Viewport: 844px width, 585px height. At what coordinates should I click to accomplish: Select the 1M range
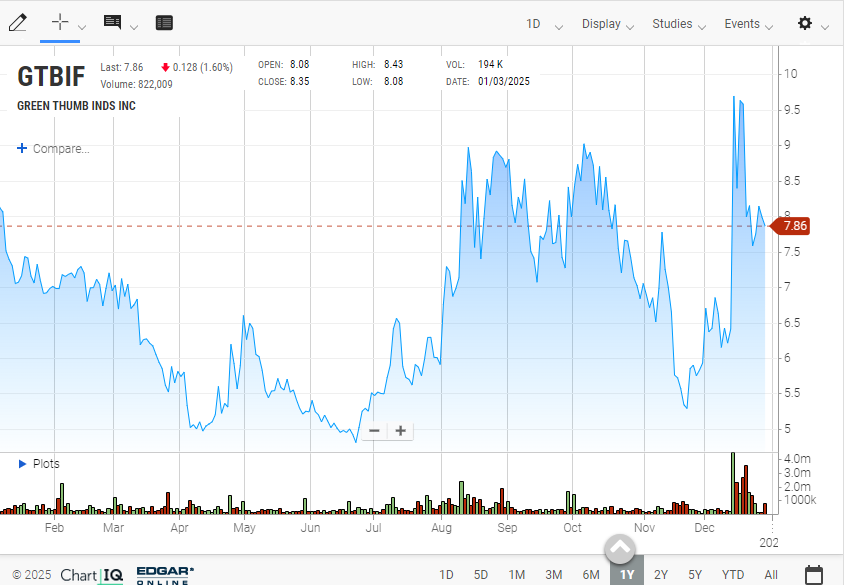517,575
